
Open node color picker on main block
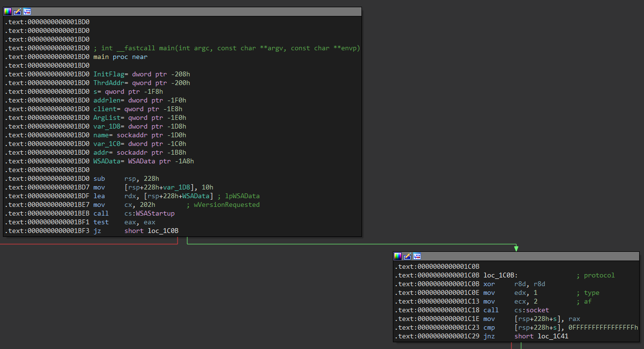click(x=8, y=12)
